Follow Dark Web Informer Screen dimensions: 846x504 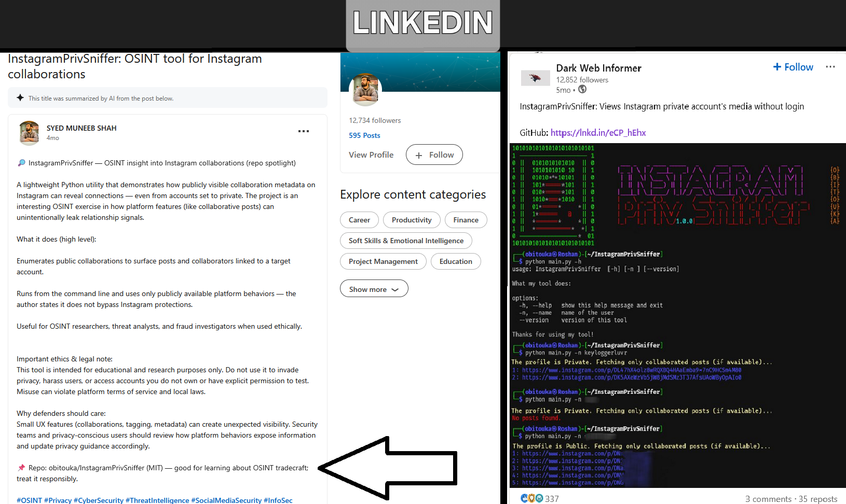click(x=793, y=67)
